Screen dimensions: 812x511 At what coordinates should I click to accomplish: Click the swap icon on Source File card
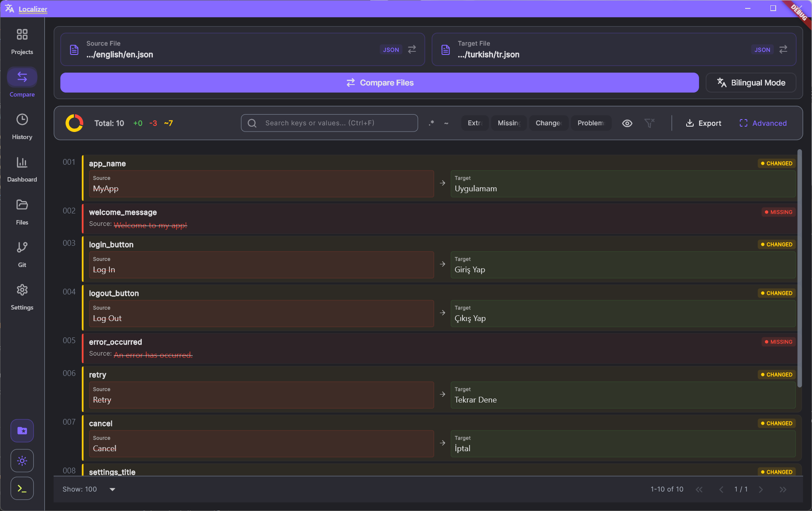point(412,49)
